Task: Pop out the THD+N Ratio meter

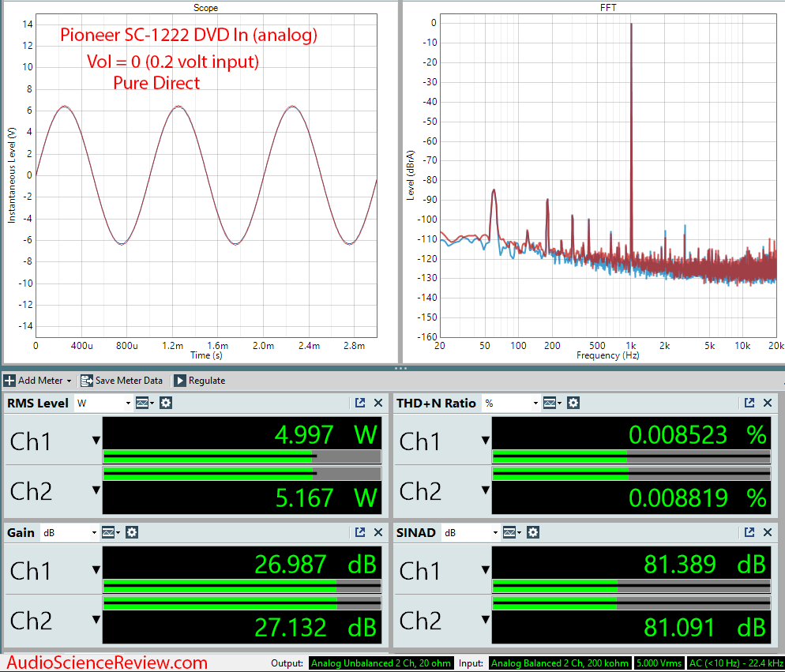Action: coord(749,403)
